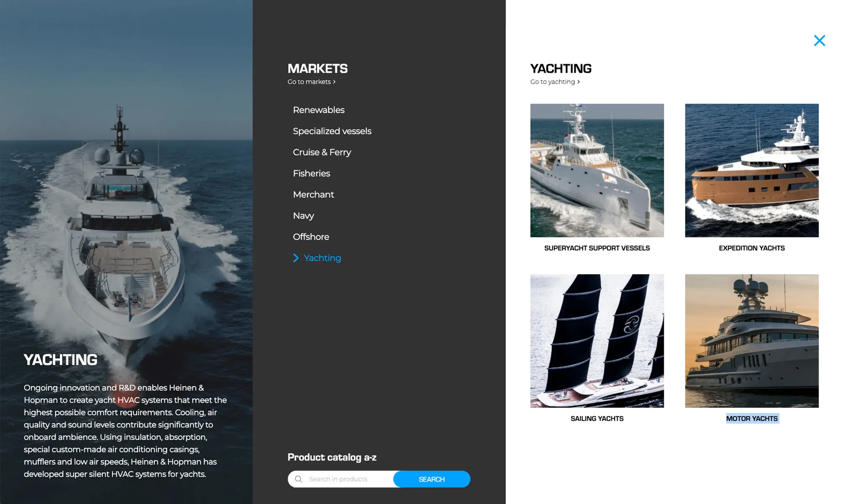Screen dimensions: 841x504
Task: Select Renewables in the markets list
Action: click(318, 110)
